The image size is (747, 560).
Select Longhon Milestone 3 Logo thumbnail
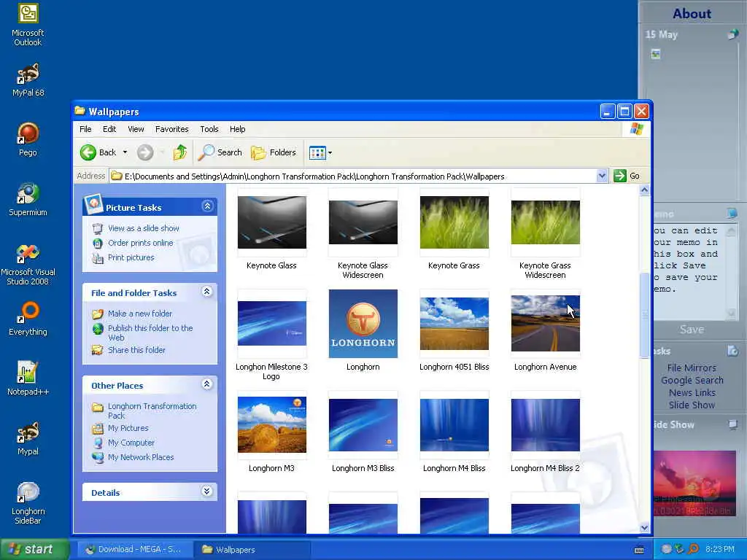click(271, 324)
